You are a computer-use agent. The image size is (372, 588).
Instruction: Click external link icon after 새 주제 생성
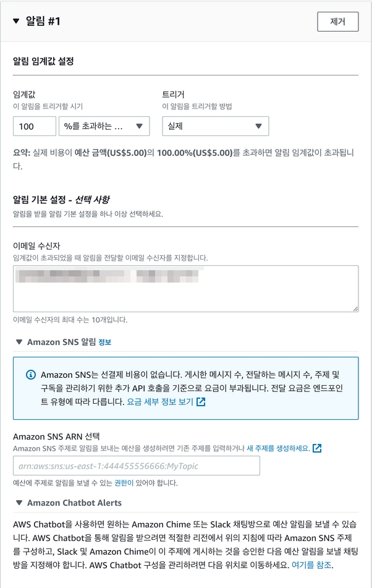317,448
